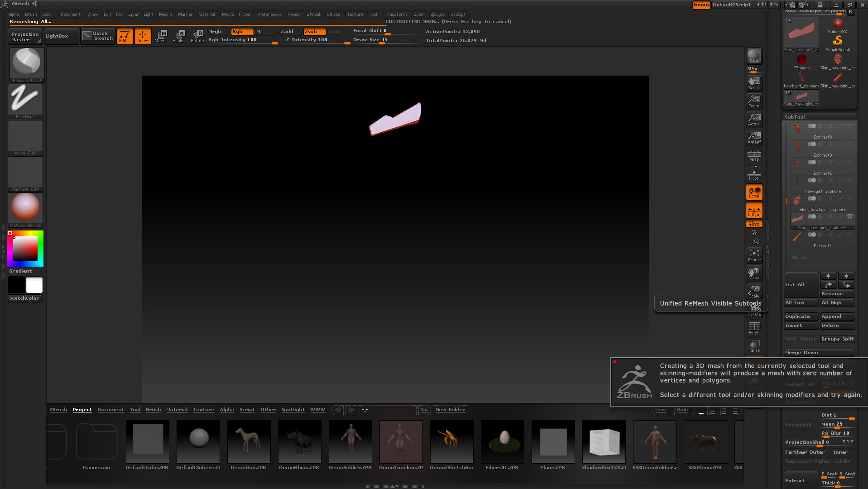The width and height of the screenshot is (868, 489).
Task: Open the FreeHand stroke picker
Action: point(25,101)
